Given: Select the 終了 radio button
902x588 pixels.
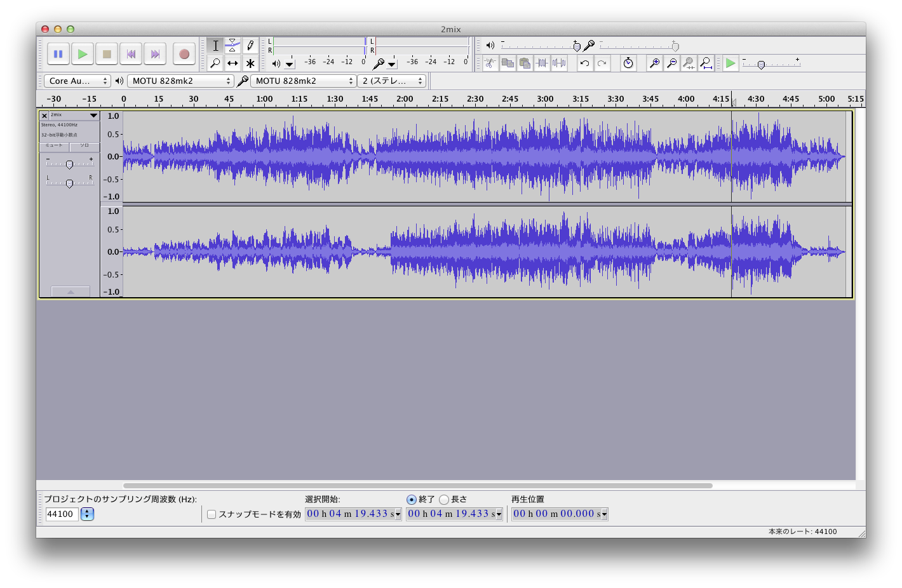Looking at the screenshot, I should [412, 500].
